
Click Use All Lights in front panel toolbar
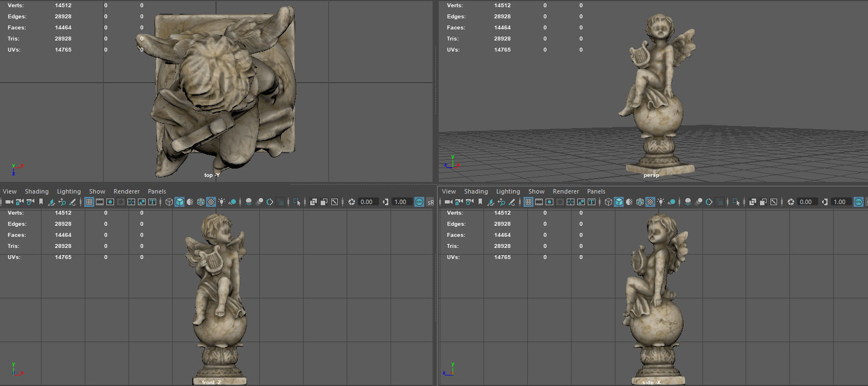tap(222, 202)
